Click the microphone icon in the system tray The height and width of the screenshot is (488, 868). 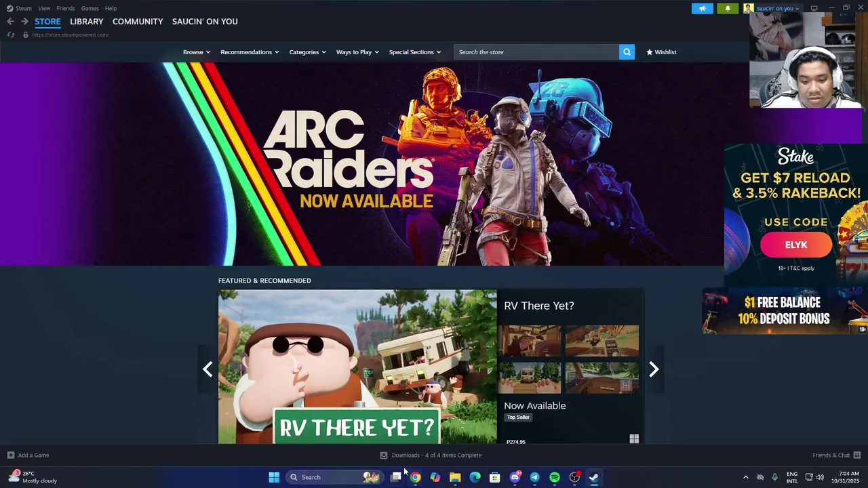coord(774,477)
